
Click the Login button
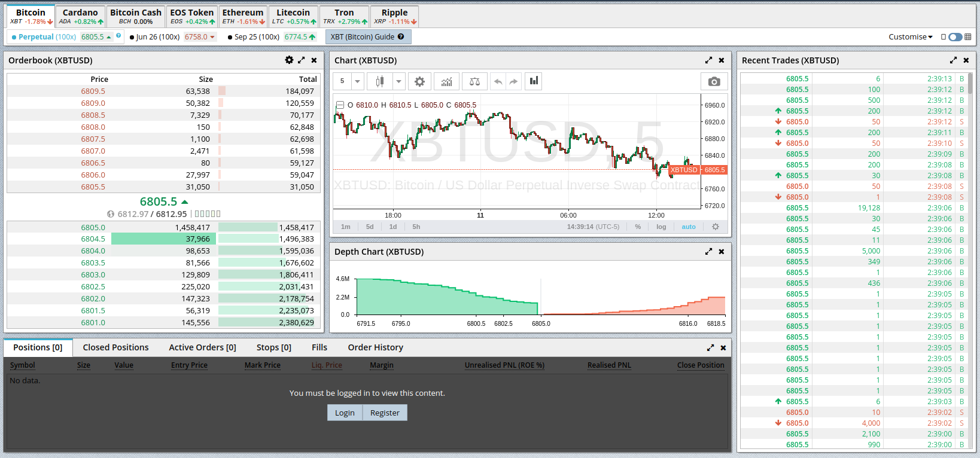(x=345, y=413)
